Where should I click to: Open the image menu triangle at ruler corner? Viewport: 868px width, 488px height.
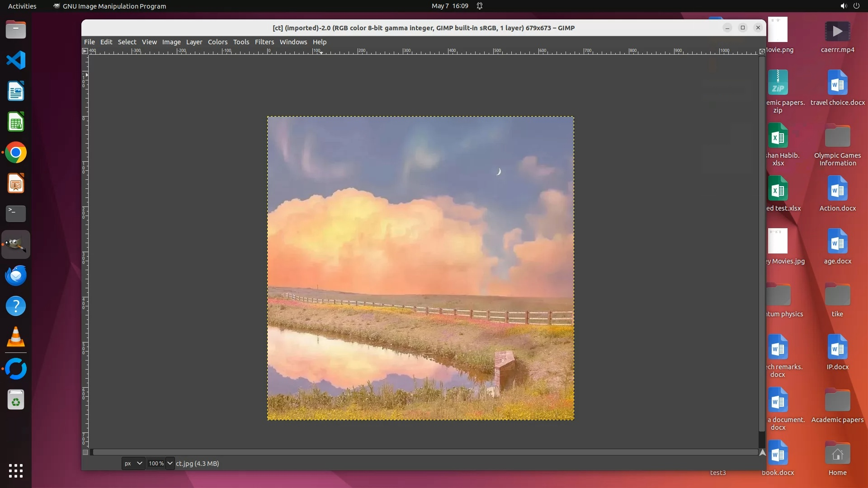[85, 51]
